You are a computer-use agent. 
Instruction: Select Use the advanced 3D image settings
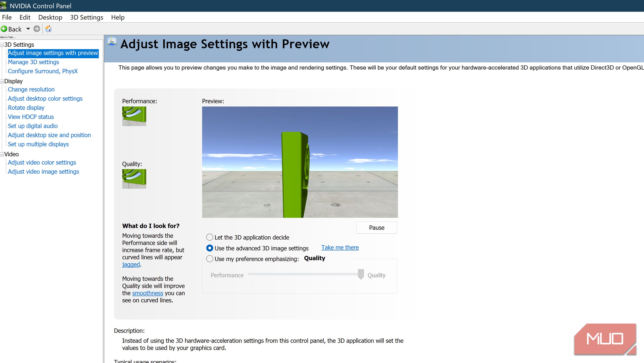(x=210, y=248)
